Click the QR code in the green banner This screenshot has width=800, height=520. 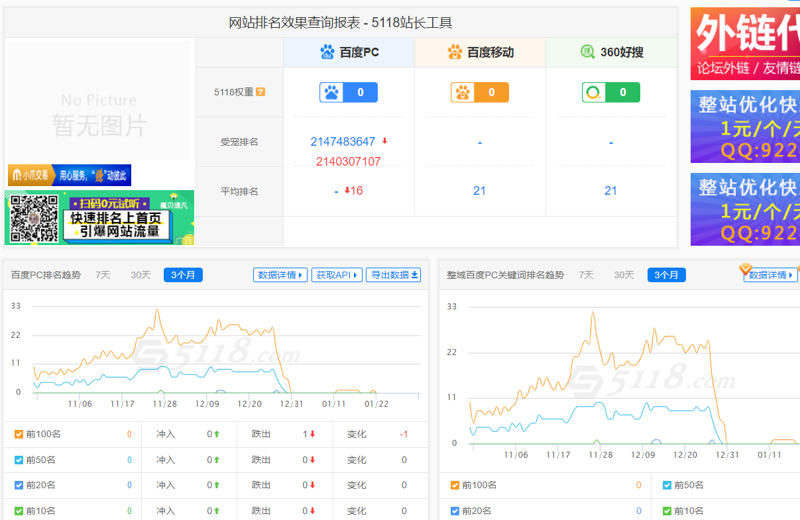pyautogui.click(x=34, y=218)
